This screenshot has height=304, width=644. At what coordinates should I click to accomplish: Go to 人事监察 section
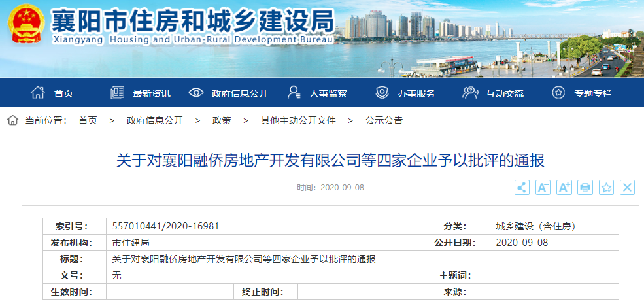click(317, 93)
